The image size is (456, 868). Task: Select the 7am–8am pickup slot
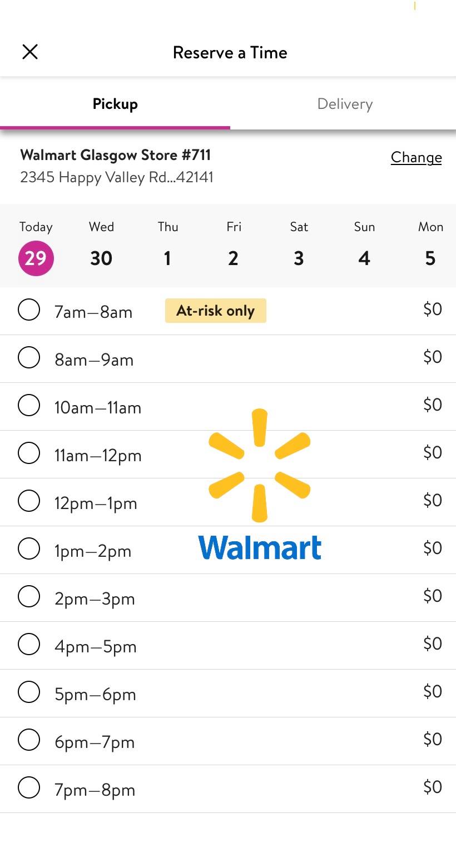(x=29, y=310)
